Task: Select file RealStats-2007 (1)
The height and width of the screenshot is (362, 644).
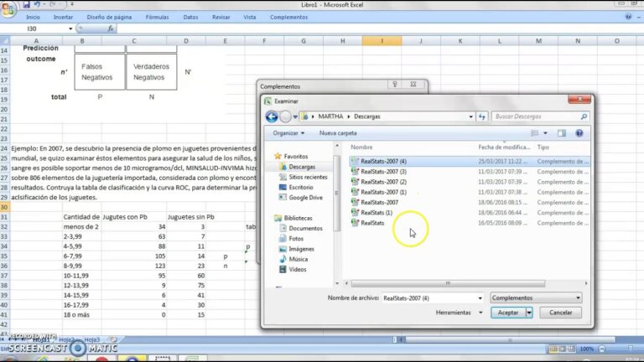Action: 470,192
